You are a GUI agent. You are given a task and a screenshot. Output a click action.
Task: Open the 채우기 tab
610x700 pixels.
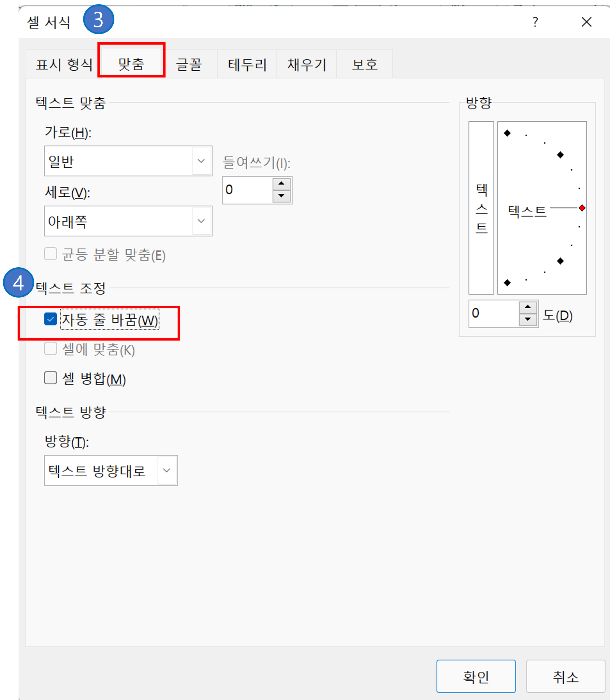(306, 64)
